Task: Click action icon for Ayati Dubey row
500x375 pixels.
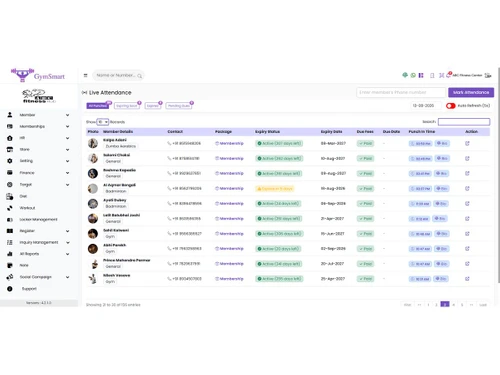Action: point(467,203)
